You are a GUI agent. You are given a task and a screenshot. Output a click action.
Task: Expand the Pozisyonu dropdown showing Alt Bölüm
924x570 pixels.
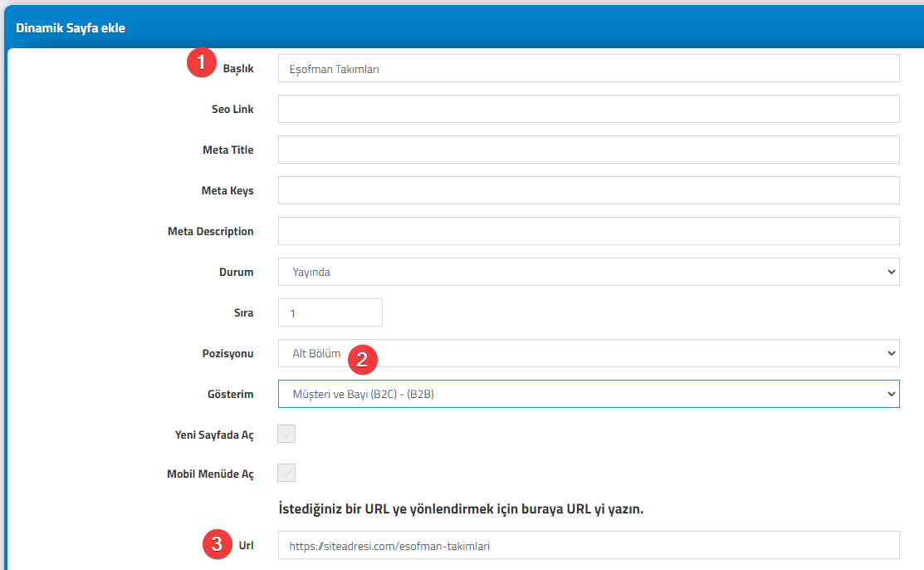click(589, 353)
